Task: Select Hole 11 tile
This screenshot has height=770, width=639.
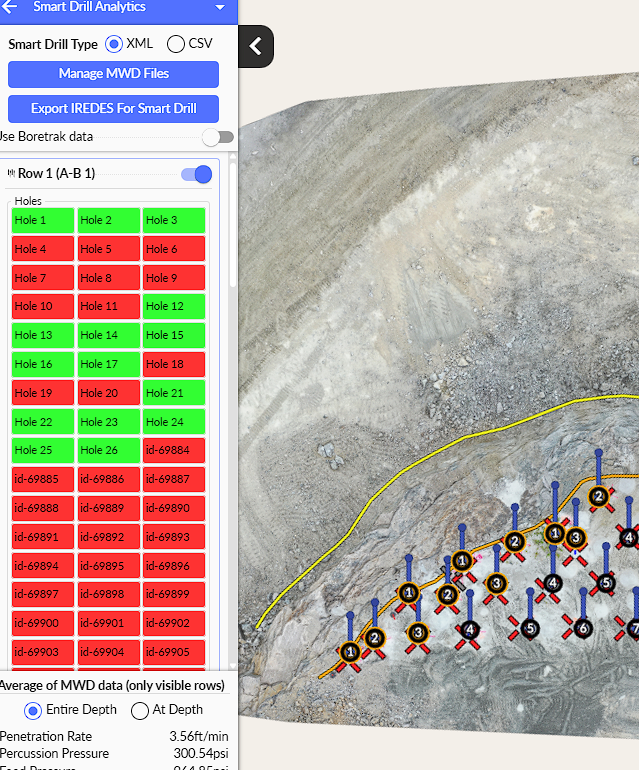Action: point(109,306)
